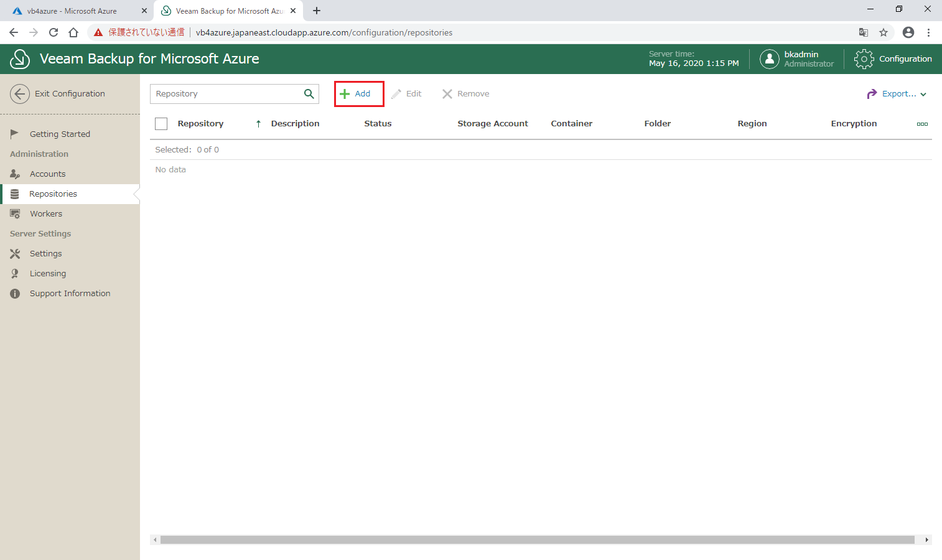Screen dimensions: 942x560
Task: Click the bookmark star icon
Action: 884,32
